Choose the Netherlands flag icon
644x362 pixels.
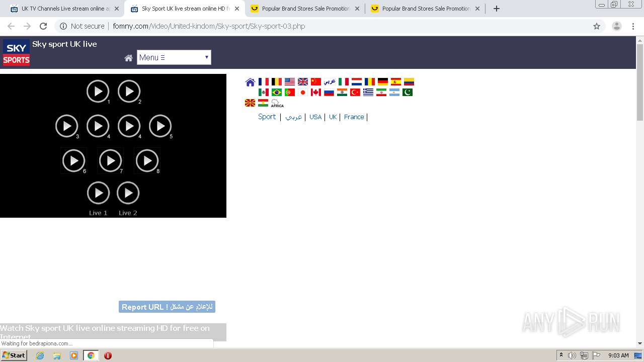click(x=357, y=81)
